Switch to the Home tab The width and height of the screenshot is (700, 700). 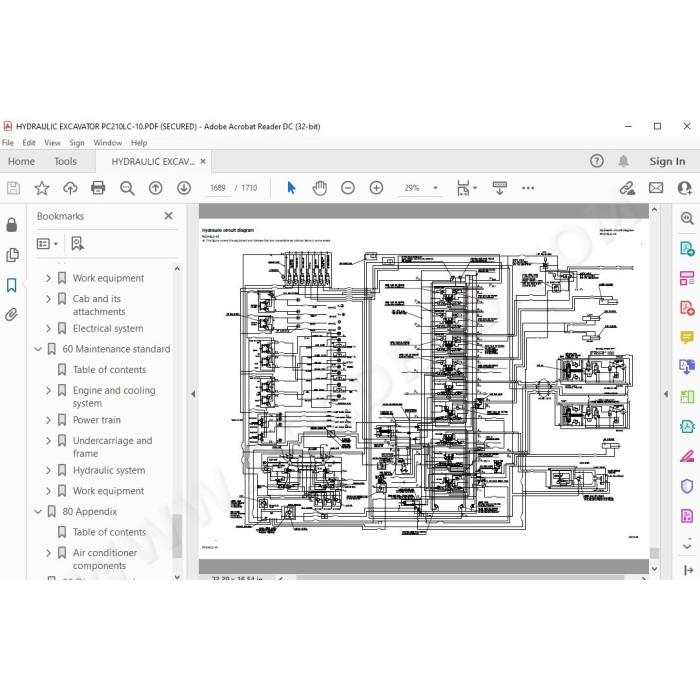[21, 161]
